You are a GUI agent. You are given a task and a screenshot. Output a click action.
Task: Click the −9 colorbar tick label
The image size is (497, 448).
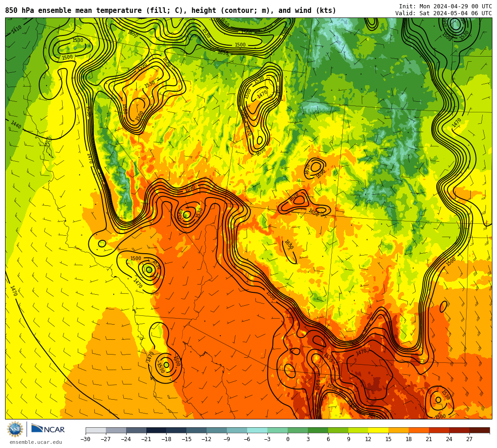(227, 439)
